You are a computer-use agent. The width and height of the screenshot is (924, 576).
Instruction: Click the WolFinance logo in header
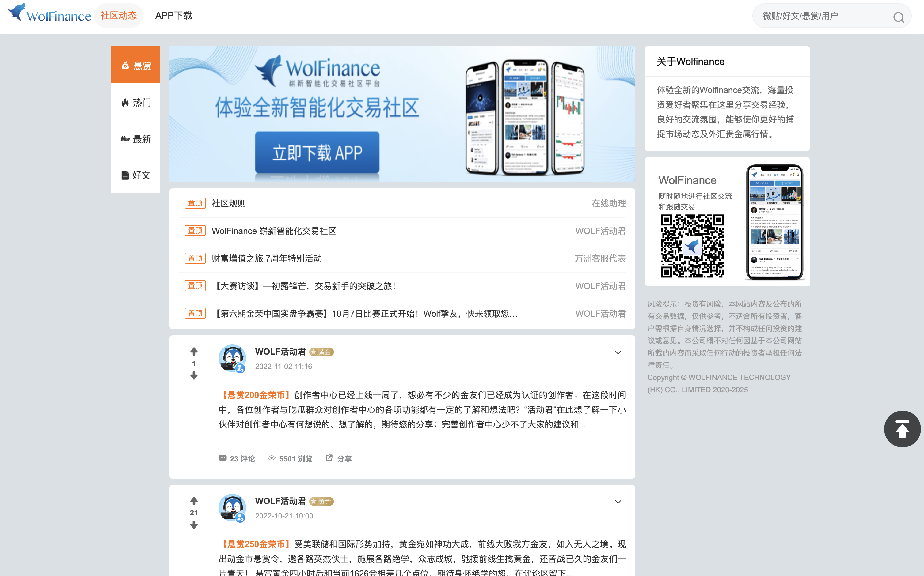coord(49,14)
